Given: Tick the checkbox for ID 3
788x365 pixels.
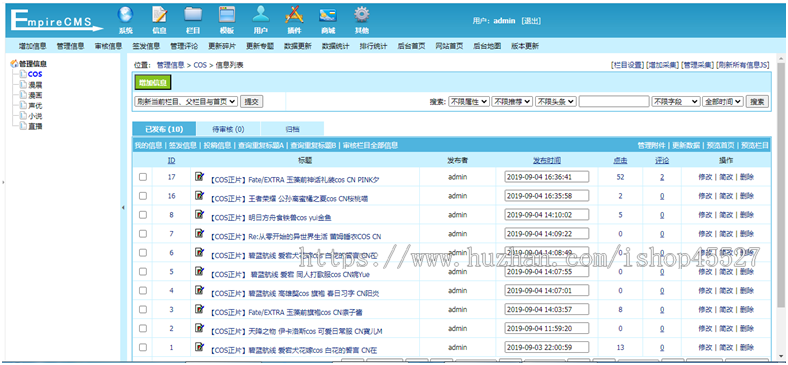Looking at the screenshot, I should (x=143, y=310).
